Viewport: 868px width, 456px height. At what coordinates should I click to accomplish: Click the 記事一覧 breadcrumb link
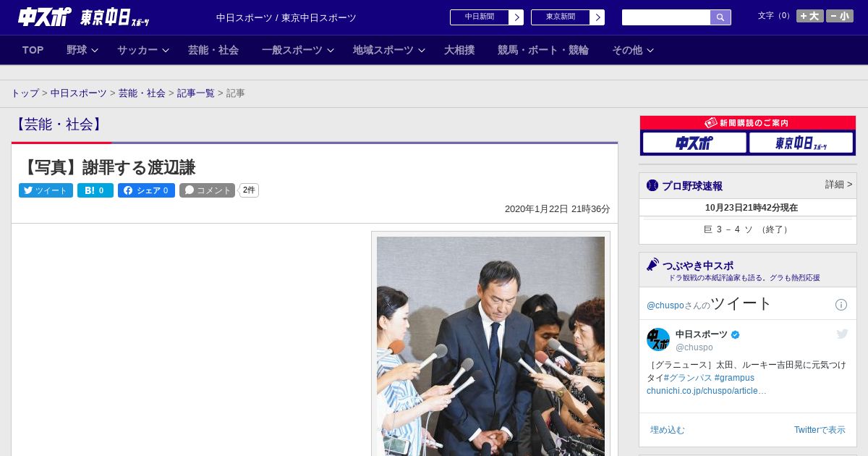[195, 93]
